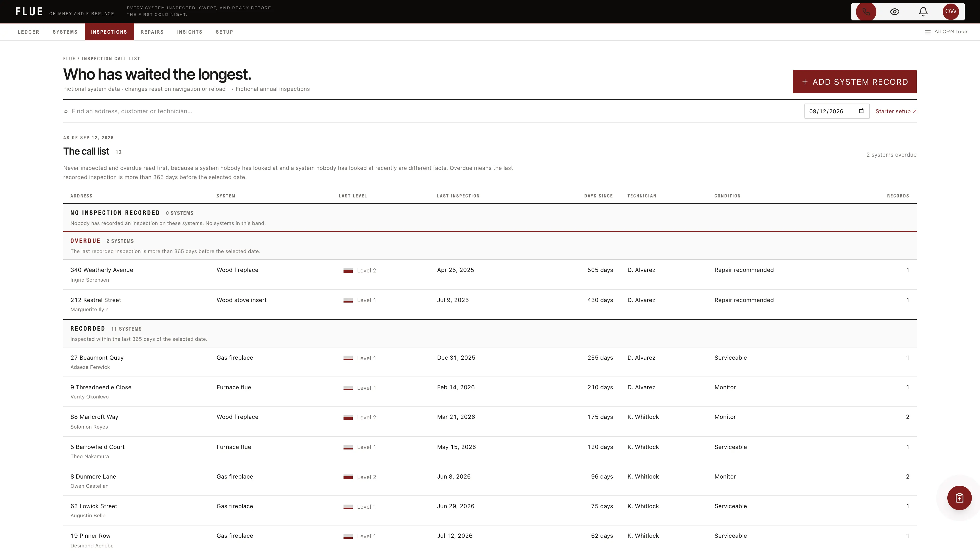Click 'Jun 8, 2026' last inspection date
The width and height of the screenshot is (980, 551).
click(x=454, y=477)
